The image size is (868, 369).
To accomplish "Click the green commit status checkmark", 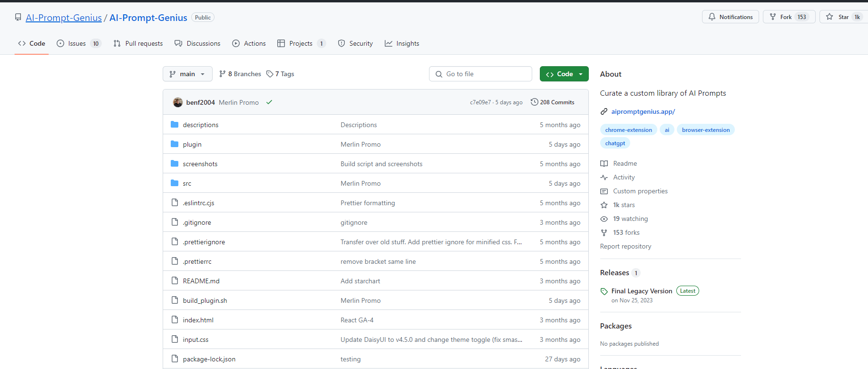I will [269, 102].
